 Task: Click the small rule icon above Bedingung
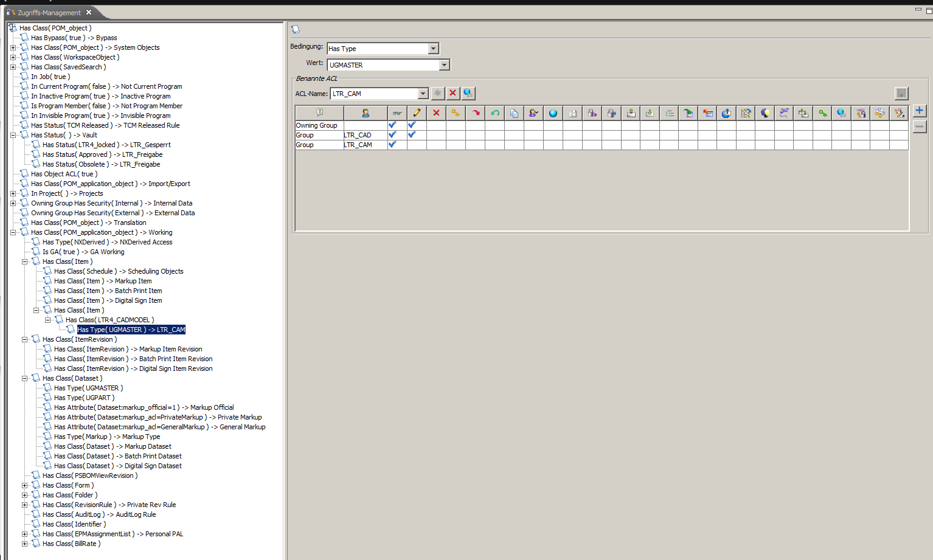tap(296, 29)
